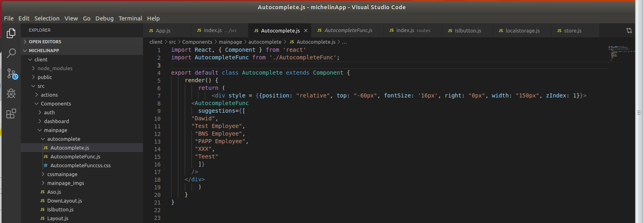Open the Debug view icon

11,93
